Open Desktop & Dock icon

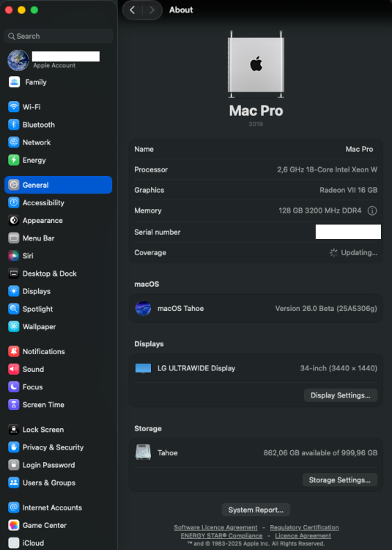pyautogui.click(x=14, y=274)
